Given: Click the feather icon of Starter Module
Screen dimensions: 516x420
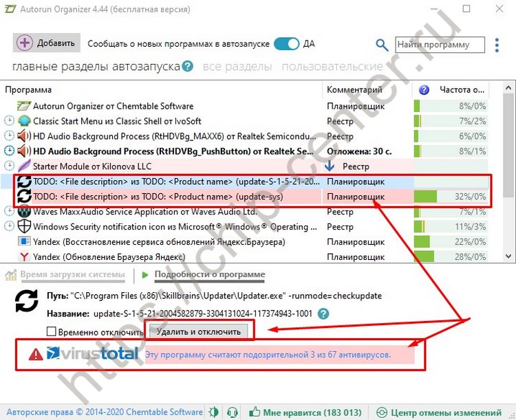Looking at the screenshot, I should point(24,166).
